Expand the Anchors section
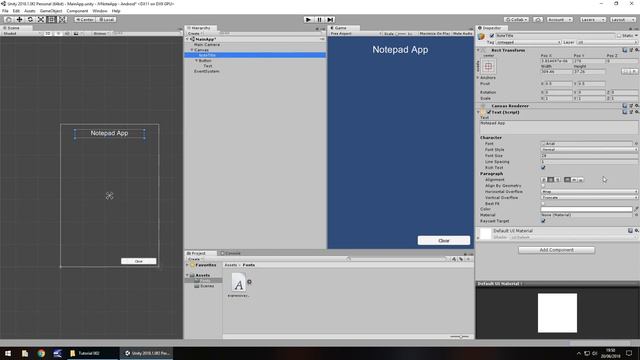640x360 pixels. [x=478, y=78]
